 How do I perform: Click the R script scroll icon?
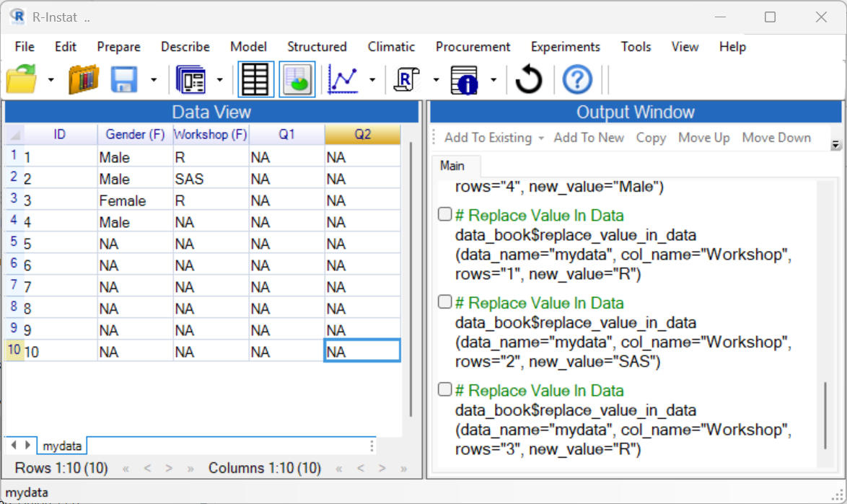point(407,79)
